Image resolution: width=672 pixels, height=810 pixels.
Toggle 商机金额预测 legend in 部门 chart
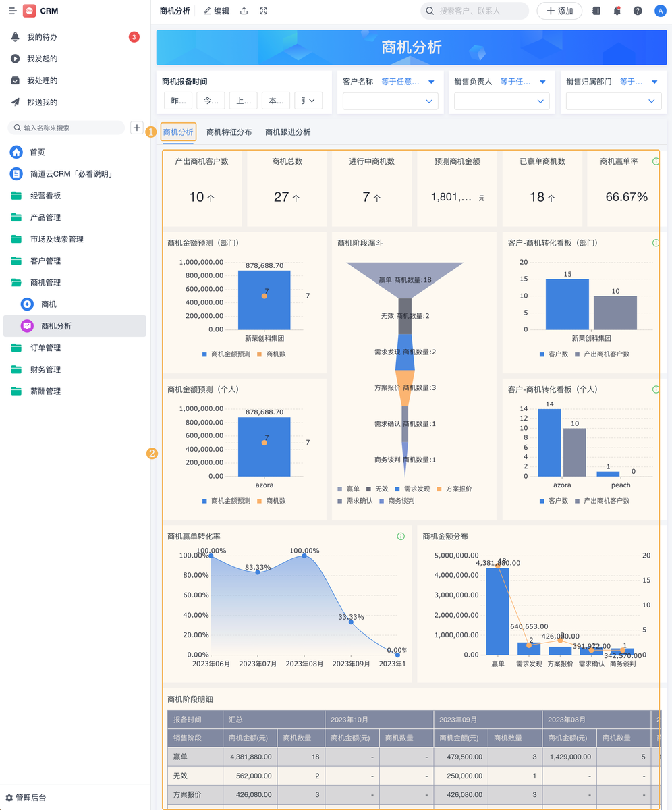coord(226,354)
